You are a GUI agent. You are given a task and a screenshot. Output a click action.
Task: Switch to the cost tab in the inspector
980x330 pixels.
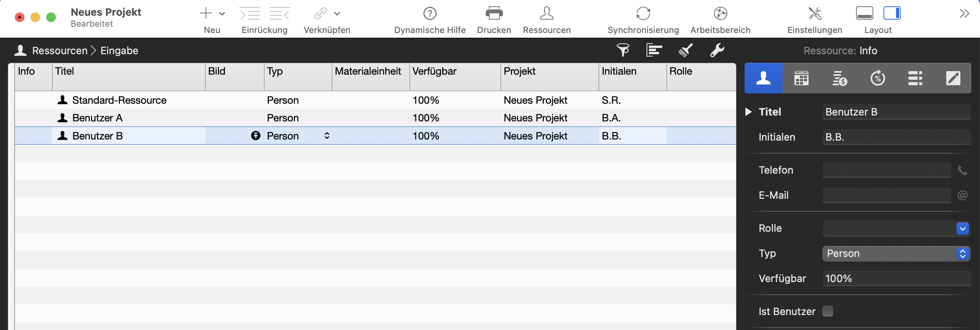(840, 78)
